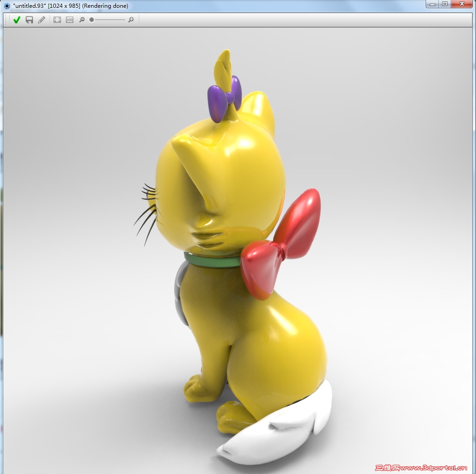Fit the render to the window
This screenshot has width=476, height=474.
pyautogui.click(x=57, y=20)
